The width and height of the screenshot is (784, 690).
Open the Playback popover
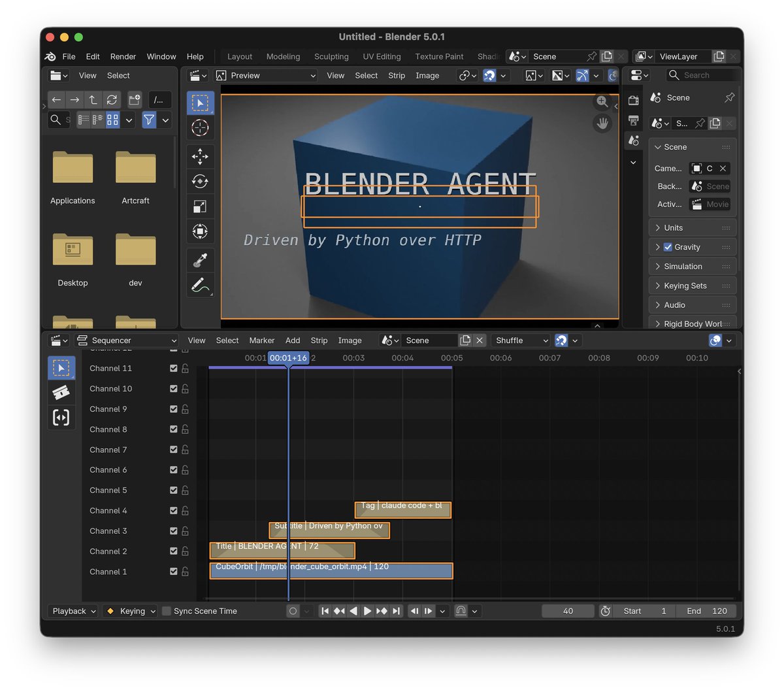[x=74, y=611]
